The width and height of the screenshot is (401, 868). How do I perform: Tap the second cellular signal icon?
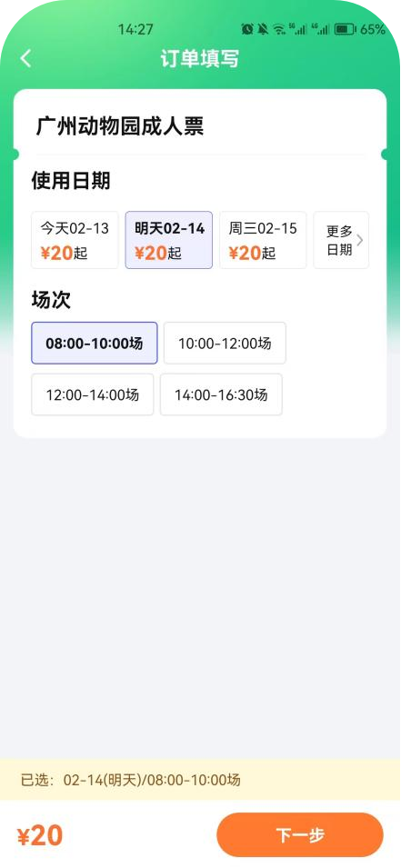[x=320, y=29]
